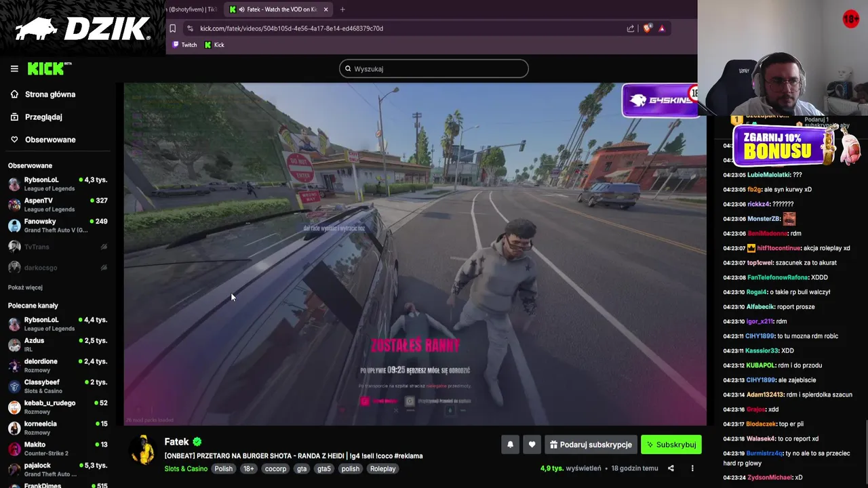Open recommended channel delordione
This screenshot has height=488, width=868.
click(58, 365)
